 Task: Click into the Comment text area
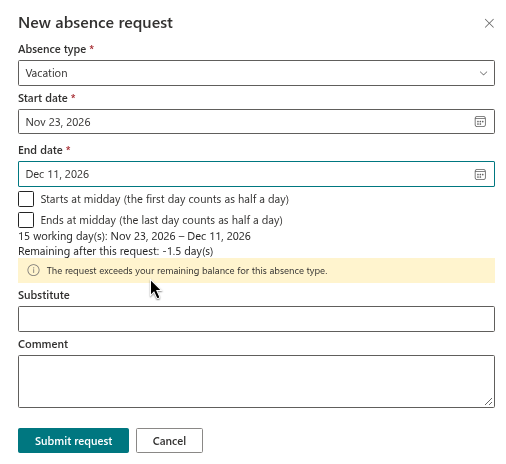tap(256, 381)
